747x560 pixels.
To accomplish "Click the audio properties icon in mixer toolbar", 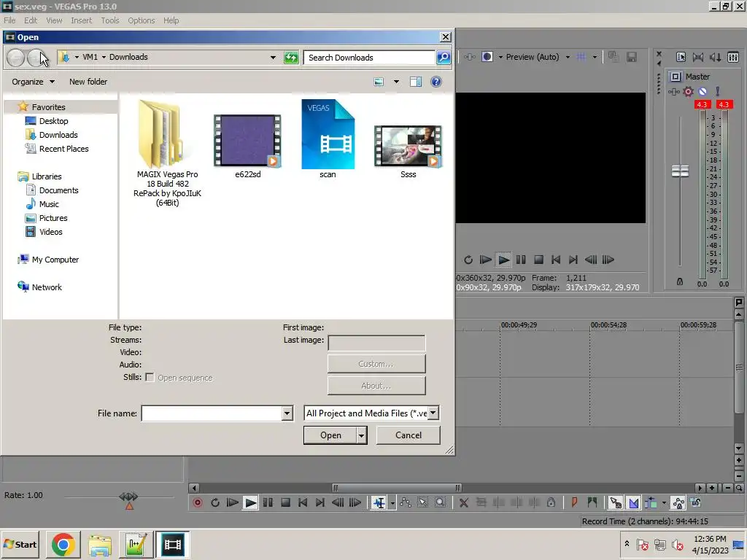I will [x=681, y=57].
